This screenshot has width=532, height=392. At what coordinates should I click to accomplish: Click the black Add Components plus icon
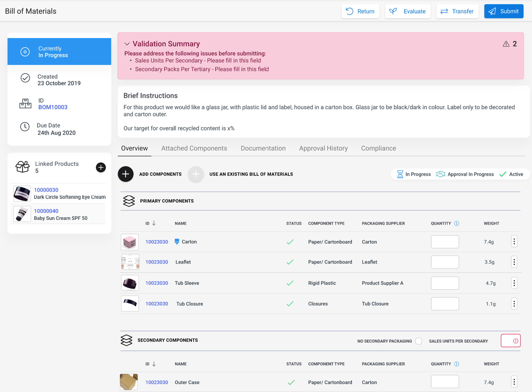tap(126, 174)
